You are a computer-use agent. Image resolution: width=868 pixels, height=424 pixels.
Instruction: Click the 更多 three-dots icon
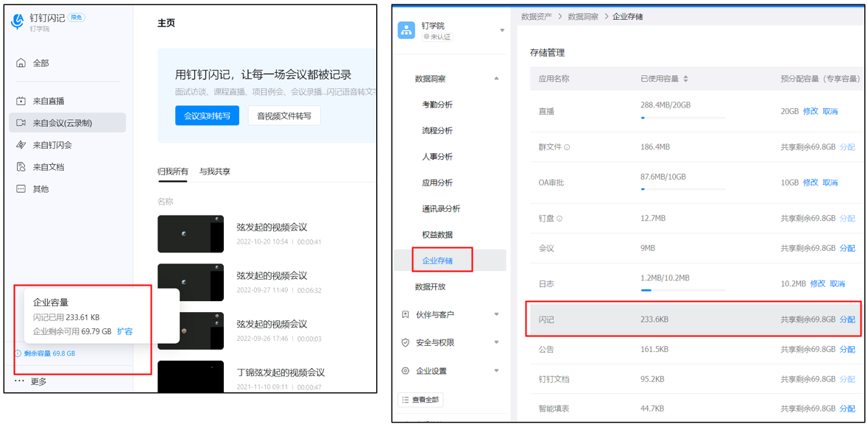[x=19, y=381]
